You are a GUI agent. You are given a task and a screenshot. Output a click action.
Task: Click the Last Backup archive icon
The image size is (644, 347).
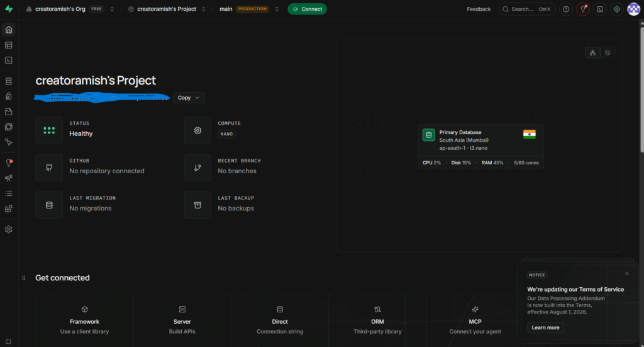197,205
